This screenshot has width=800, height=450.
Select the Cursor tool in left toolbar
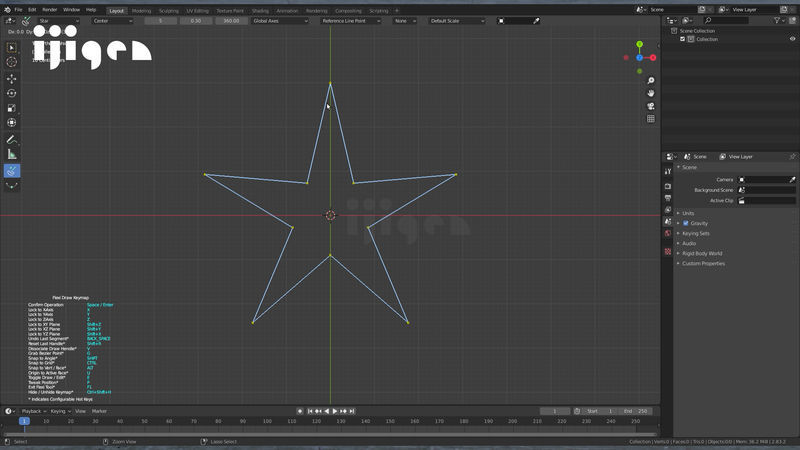pyautogui.click(x=12, y=62)
